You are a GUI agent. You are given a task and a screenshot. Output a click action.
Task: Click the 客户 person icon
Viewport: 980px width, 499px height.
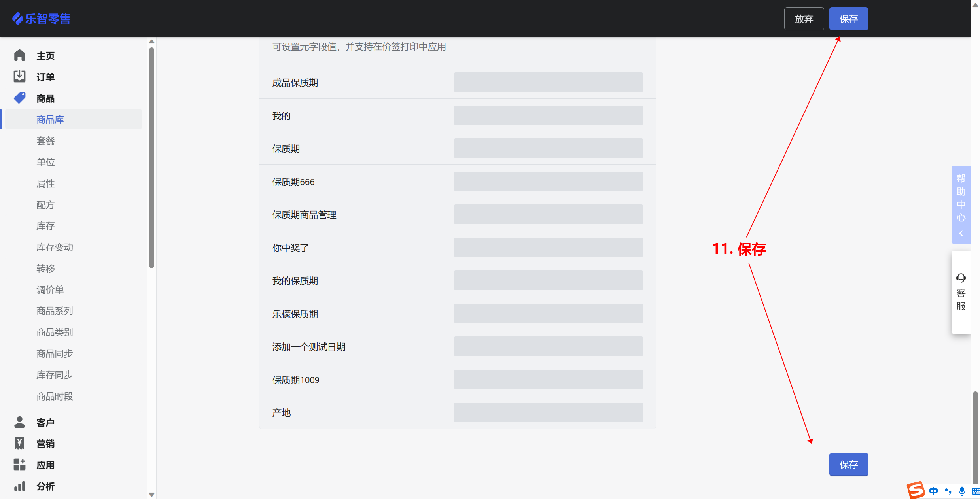coord(19,422)
